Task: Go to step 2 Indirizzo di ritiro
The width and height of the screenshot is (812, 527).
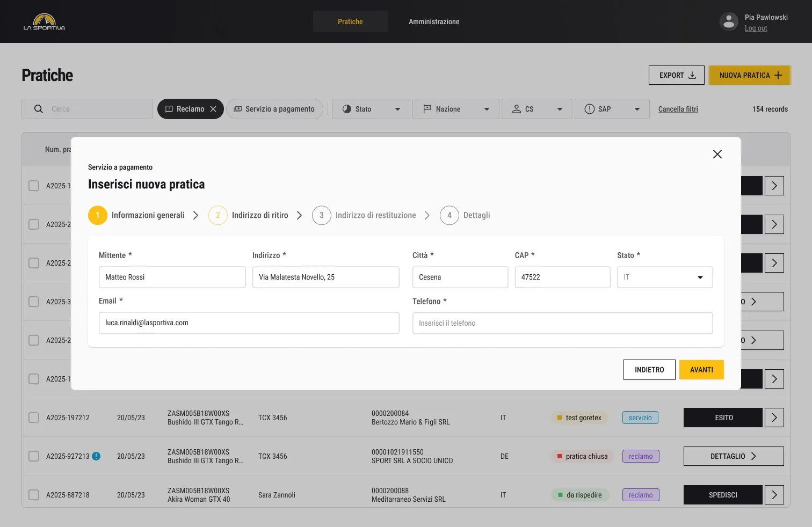Action: [248, 215]
